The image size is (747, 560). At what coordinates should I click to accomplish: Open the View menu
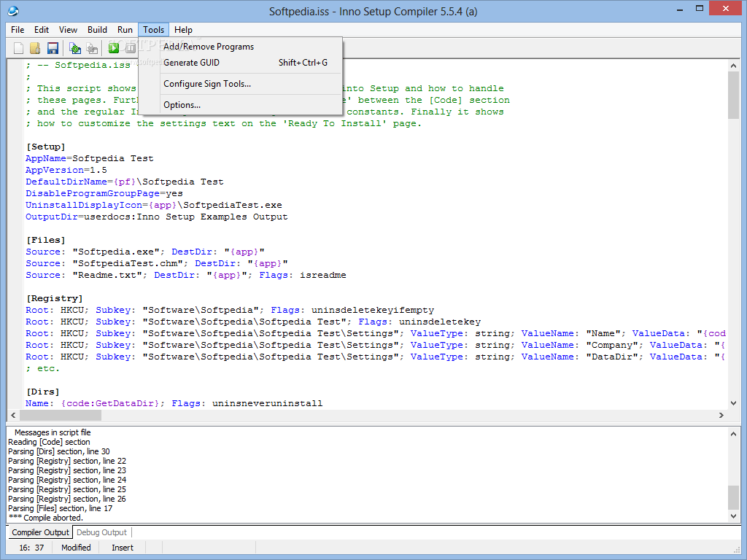tap(68, 29)
